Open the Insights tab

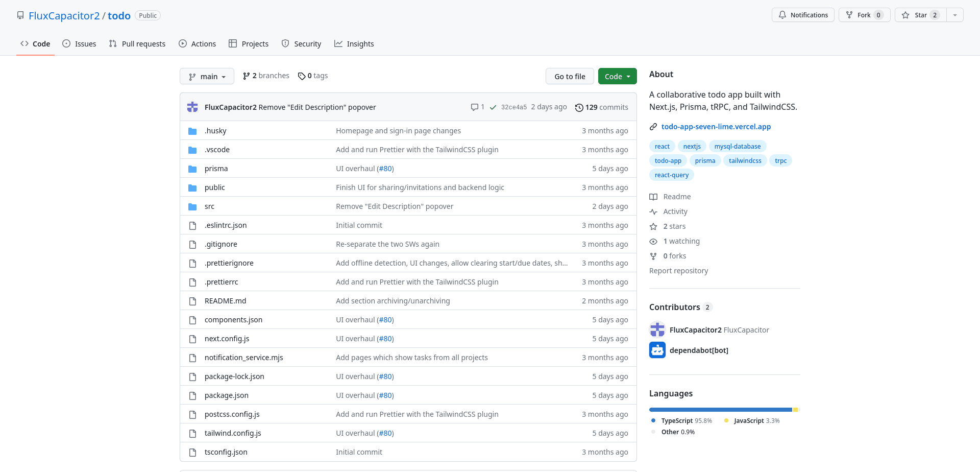tap(354, 44)
